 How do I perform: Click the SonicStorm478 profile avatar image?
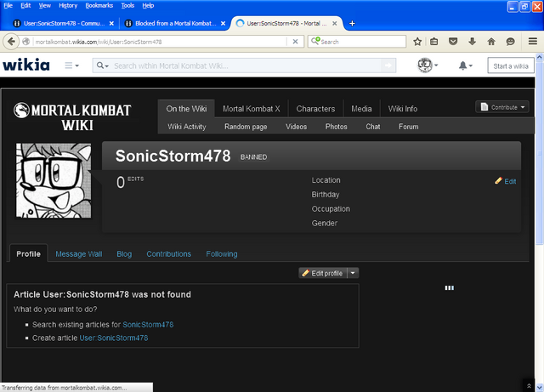tap(54, 180)
